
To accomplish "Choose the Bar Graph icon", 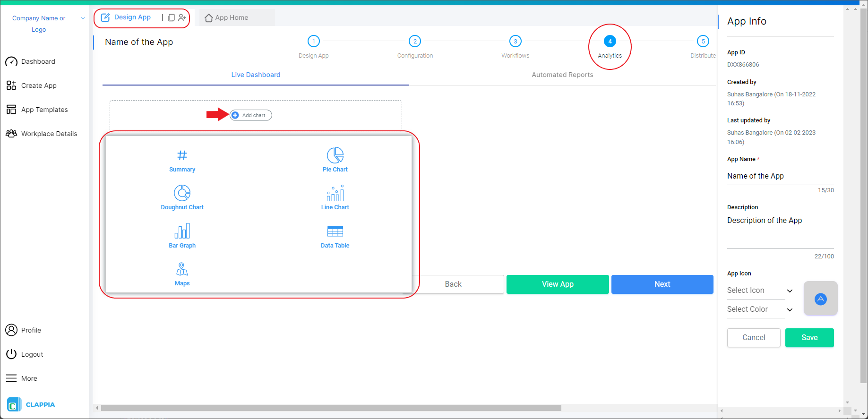I will pyautogui.click(x=182, y=231).
